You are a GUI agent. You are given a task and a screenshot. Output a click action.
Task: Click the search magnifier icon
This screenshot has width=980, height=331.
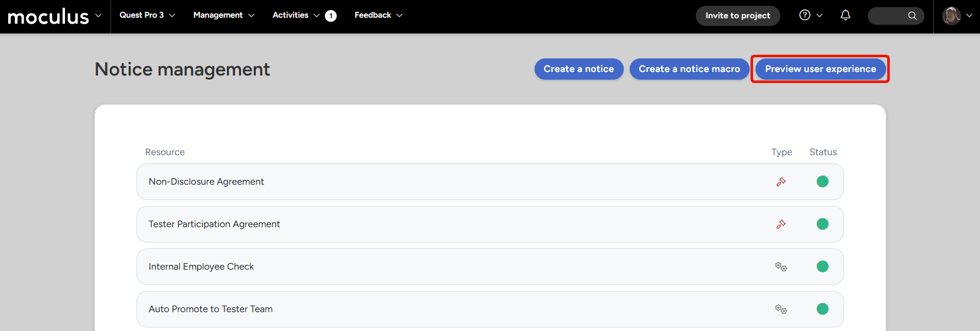912,16
